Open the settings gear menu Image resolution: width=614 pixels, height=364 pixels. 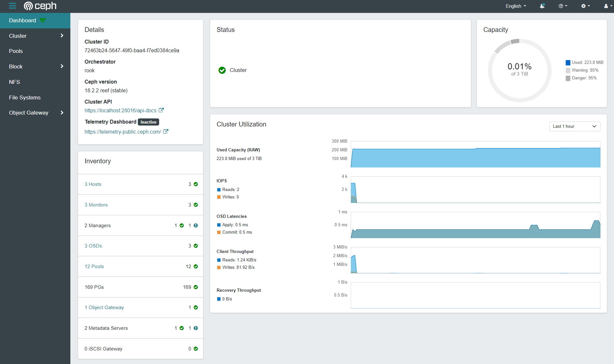(x=585, y=6)
